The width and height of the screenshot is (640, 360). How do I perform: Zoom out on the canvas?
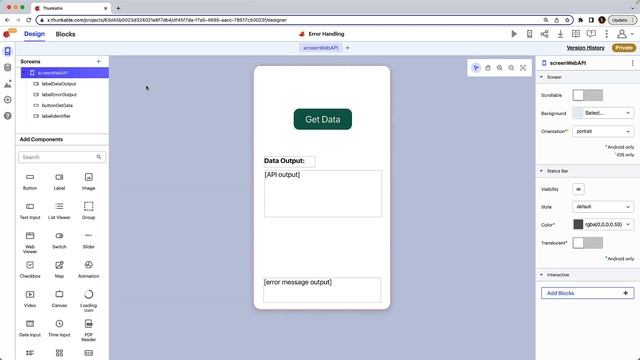click(x=511, y=68)
